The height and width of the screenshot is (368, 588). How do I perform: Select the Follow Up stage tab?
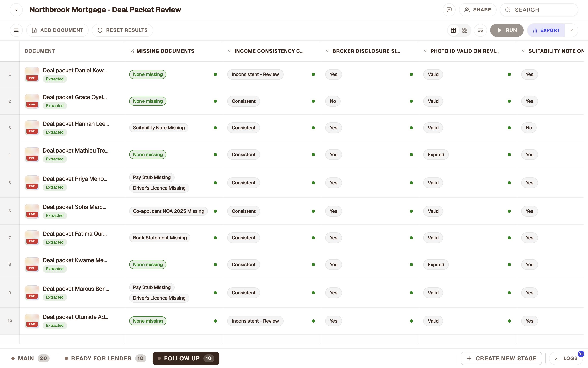click(186, 358)
